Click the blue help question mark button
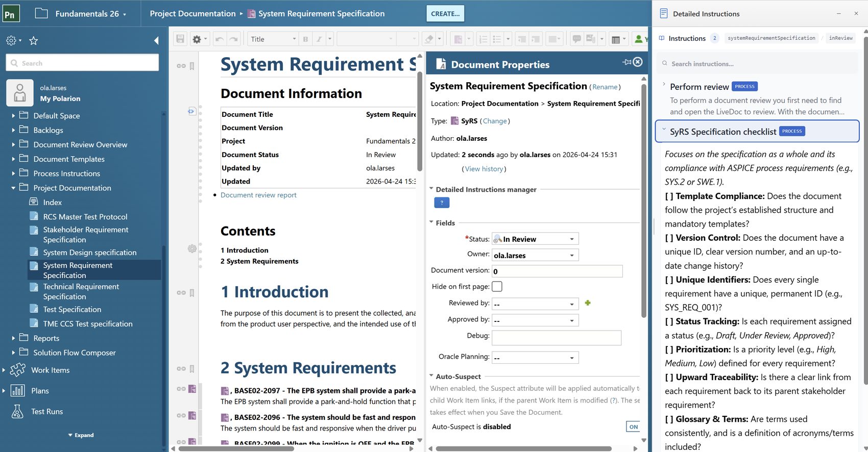The height and width of the screenshot is (452, 868). [442, 203]
